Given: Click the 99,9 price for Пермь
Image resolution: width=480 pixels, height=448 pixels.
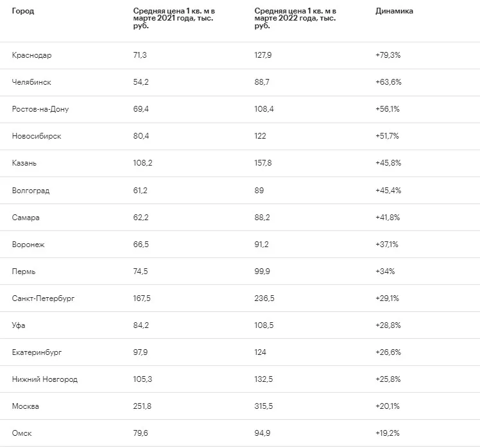Looking at the screenshot, I should click(261, 271).
